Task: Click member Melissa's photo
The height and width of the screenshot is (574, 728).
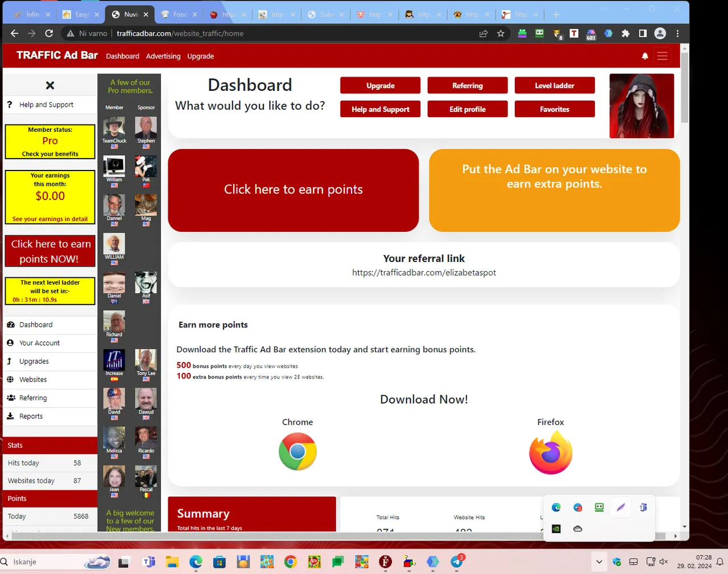Action: pyautogui.click(x=114, y=438)
